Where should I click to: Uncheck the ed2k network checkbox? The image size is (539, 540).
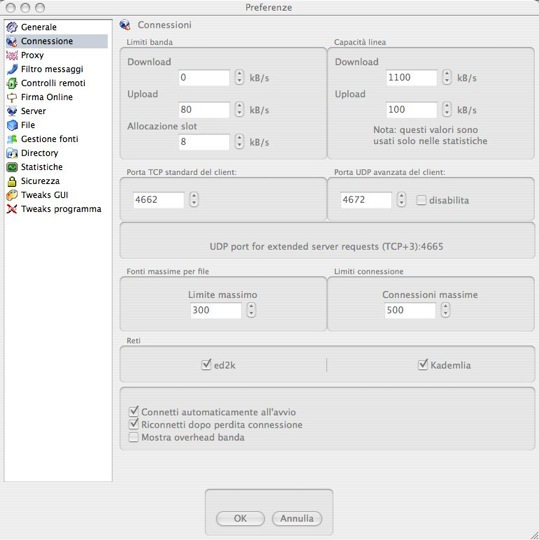(206, 365)
